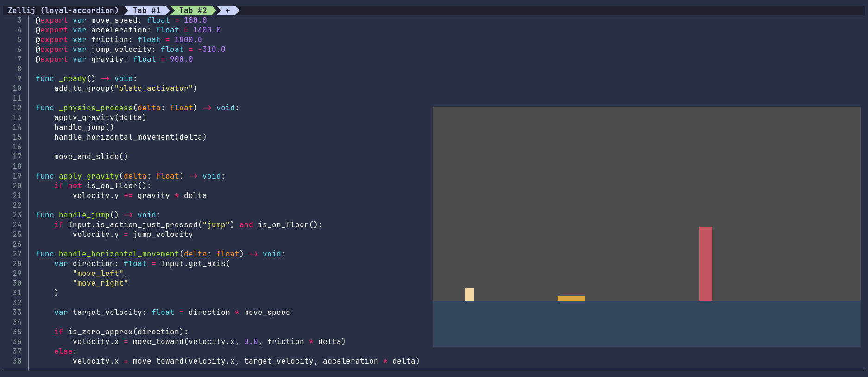Click Input.get_axis( call

click(195, 264)
